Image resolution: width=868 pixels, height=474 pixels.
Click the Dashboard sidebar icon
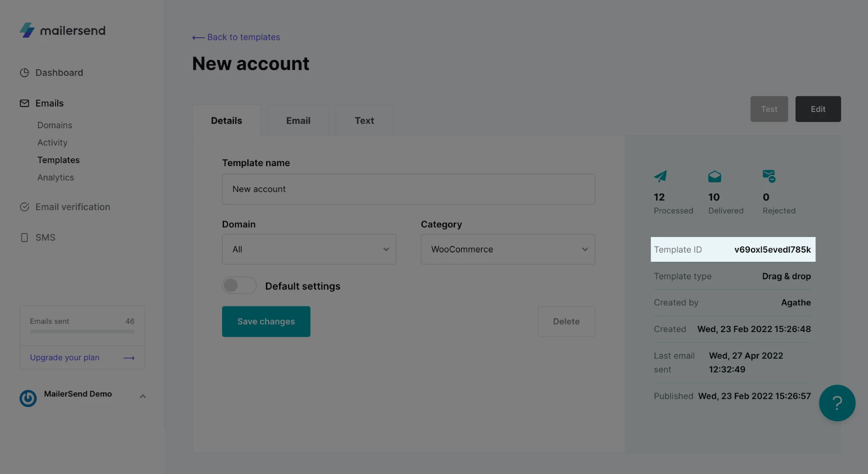point(23,73)
